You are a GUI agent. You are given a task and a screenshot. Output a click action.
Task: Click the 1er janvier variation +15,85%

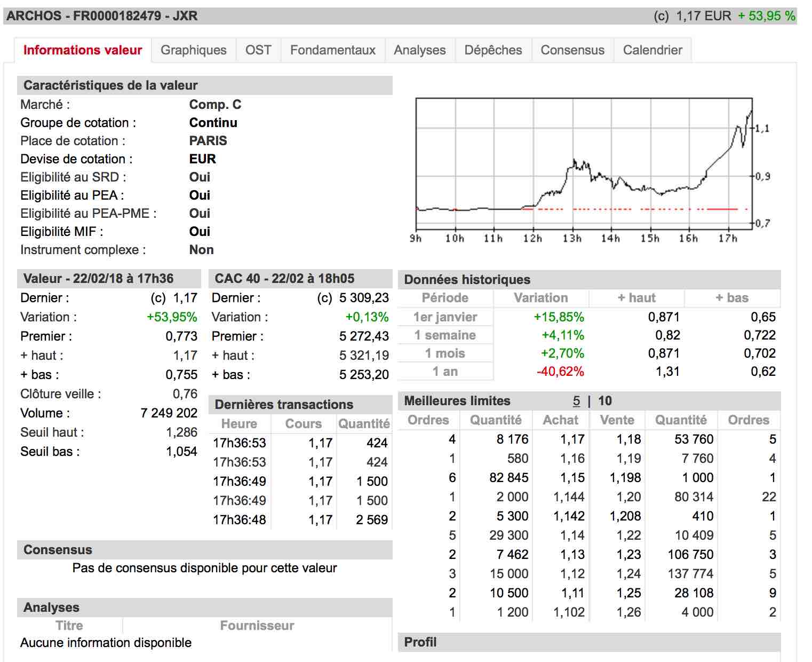[x=559, y=317]
